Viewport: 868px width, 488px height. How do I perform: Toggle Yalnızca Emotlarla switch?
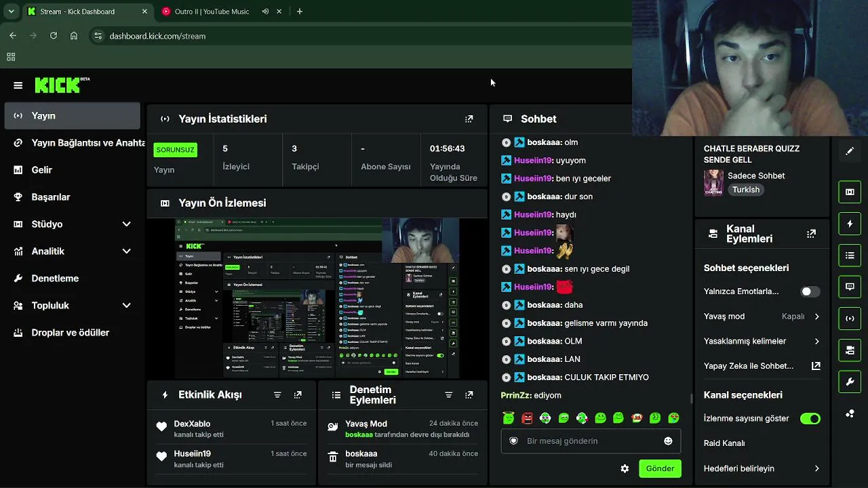click(810, 291)
